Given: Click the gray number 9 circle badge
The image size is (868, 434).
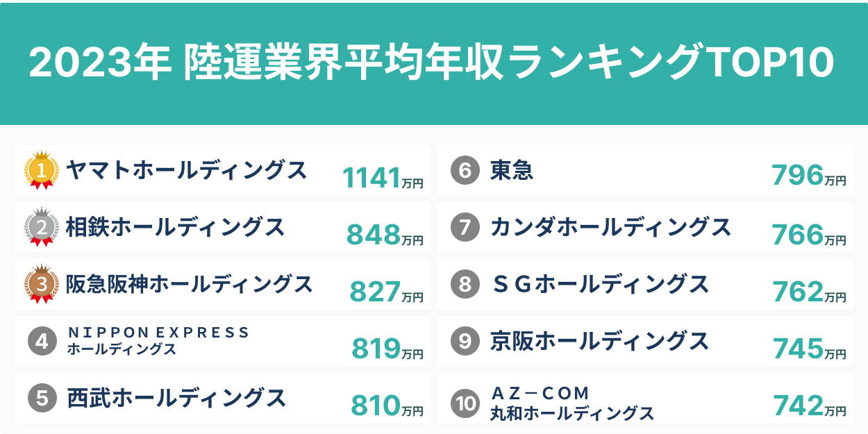Looking at the screenshot, I should [465, 341].
